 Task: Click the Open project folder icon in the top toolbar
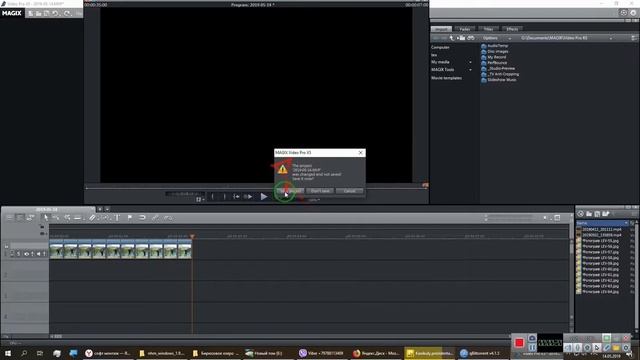pos(38,13)
